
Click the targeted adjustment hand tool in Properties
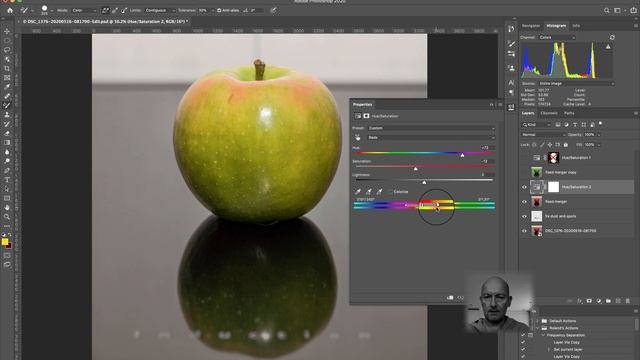[358, 138]
